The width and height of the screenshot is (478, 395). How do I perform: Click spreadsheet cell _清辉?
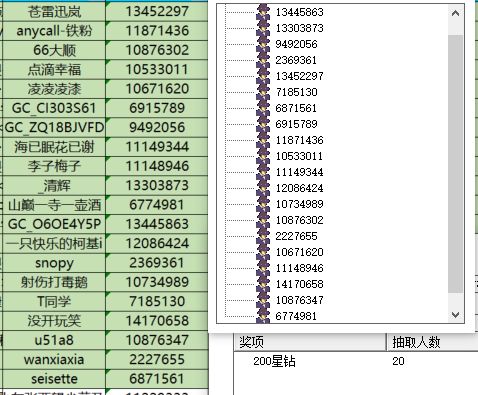[54, 186]
